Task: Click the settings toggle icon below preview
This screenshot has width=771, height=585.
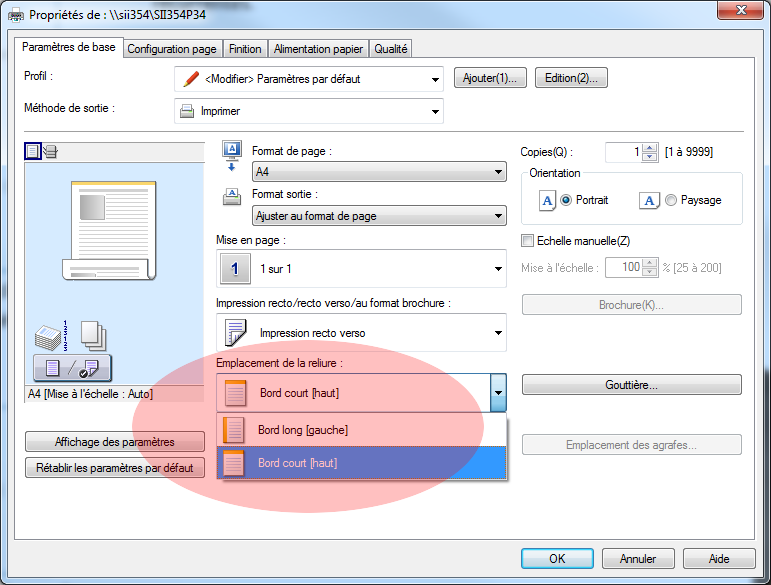Action: (x=71, y=367)
